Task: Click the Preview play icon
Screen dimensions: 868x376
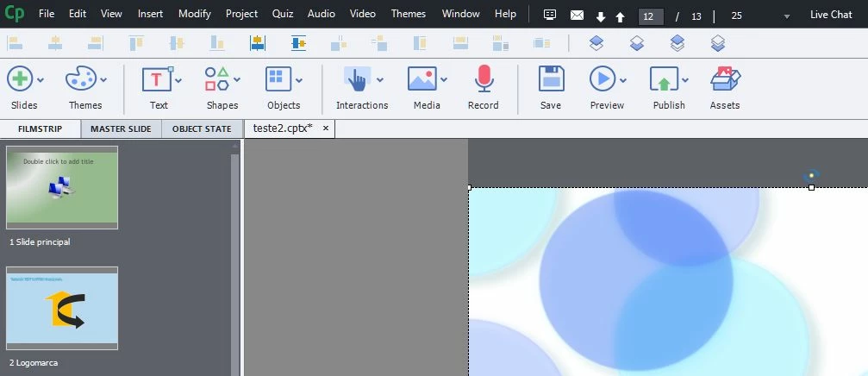Action: click(x=603, y=78)
